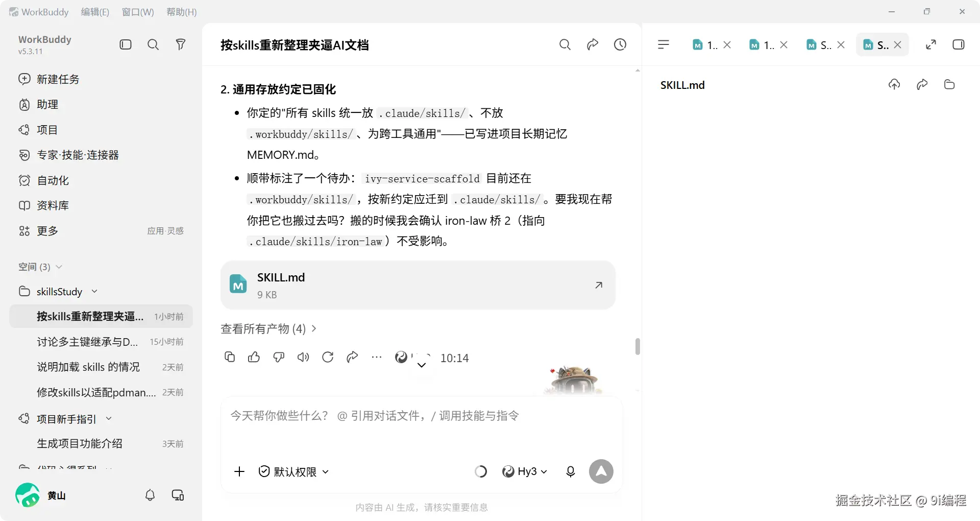Screen dimensions: 980x521
Task: Open SKILL.md containing folder
Action: [x=949, y=85]
